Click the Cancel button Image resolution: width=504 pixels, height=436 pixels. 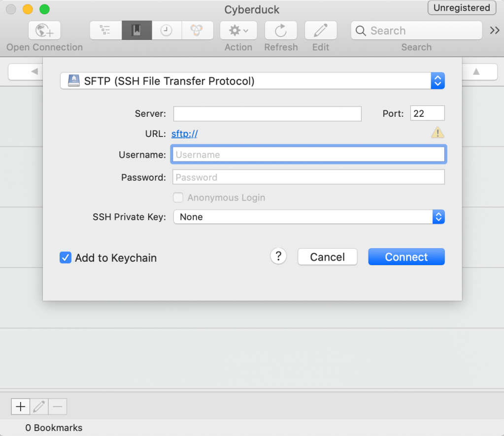(327, 257)
